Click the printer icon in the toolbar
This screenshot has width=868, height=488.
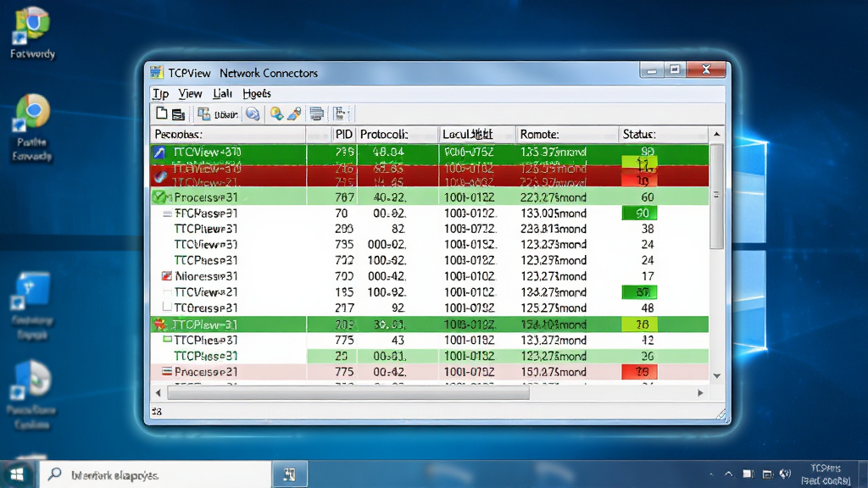(x=317, y=114)
